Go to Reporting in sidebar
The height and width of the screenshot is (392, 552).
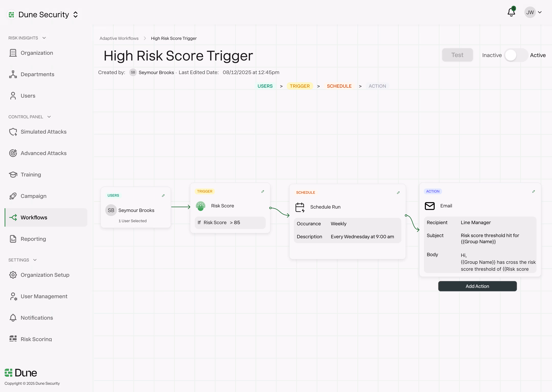[33, 239]
